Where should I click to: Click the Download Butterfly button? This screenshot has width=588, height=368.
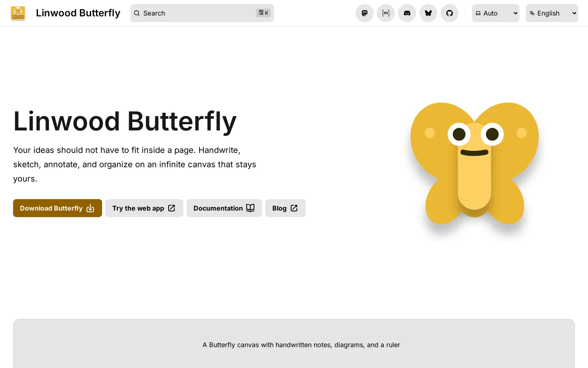(58, 208)
